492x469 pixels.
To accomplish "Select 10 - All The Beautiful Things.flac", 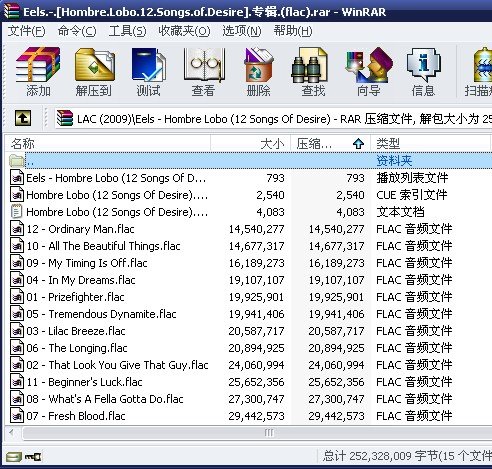I will 103,246.
